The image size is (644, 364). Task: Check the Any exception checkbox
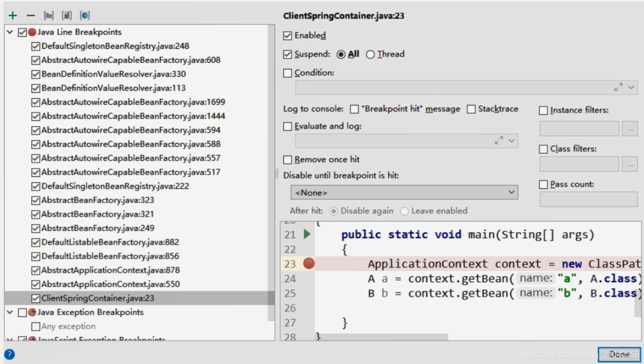coord(35,327)
